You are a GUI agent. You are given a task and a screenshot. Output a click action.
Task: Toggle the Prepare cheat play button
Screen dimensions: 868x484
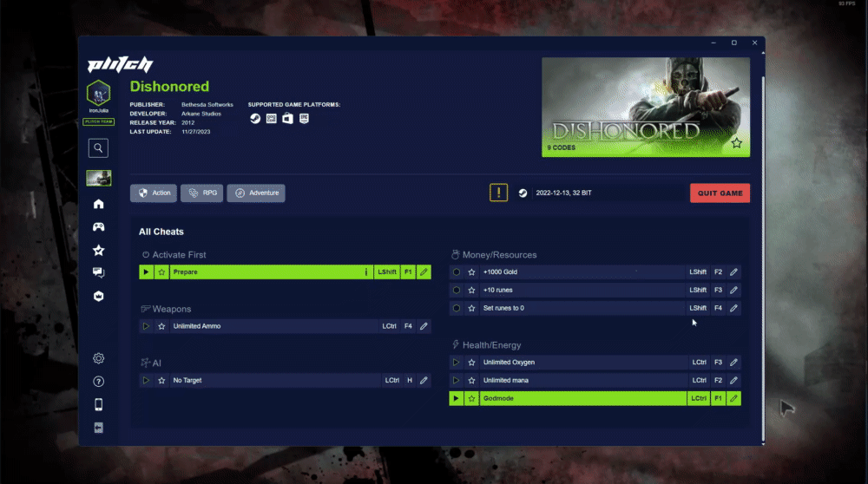click(146, 272)
